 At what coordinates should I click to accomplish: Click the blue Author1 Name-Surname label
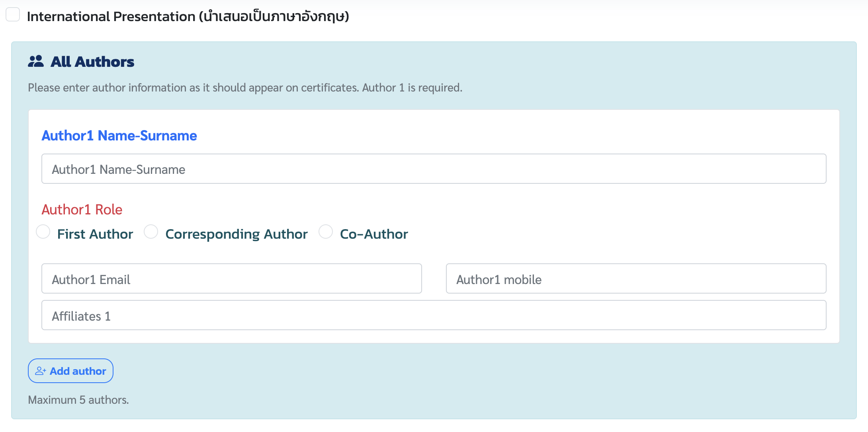pyautogui.click(x=119, y=136)
